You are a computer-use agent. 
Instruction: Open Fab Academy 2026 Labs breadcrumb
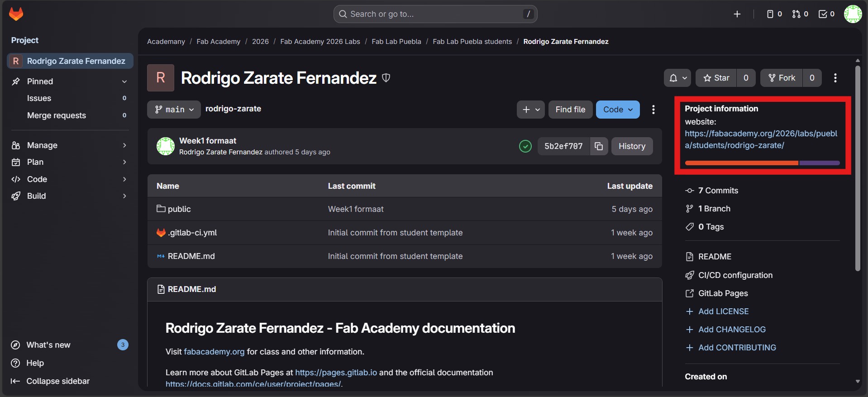[320, 42]
